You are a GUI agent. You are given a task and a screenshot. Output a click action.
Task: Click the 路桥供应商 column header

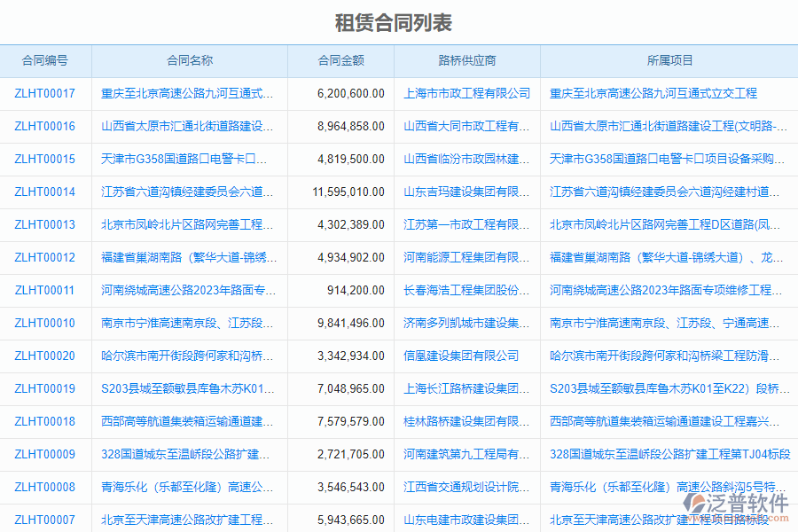tap(468, 60)
